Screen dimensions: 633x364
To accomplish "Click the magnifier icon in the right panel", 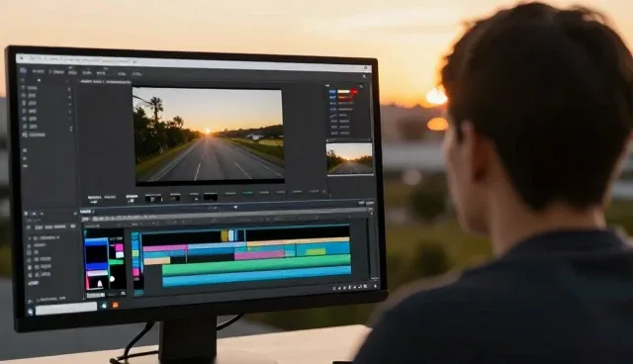I will pyautogui.click(x=361, y=86).
